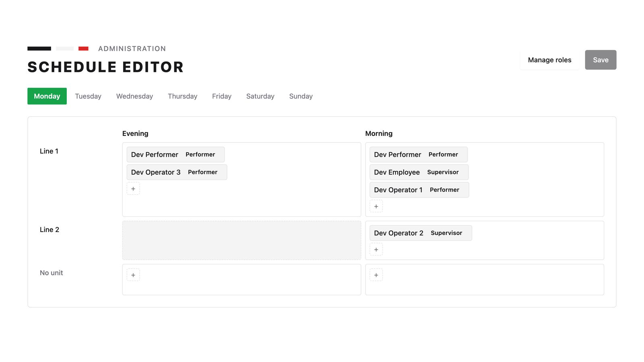
Task: Add person to No unit Morning shift
Action: (x=376, y=275)
